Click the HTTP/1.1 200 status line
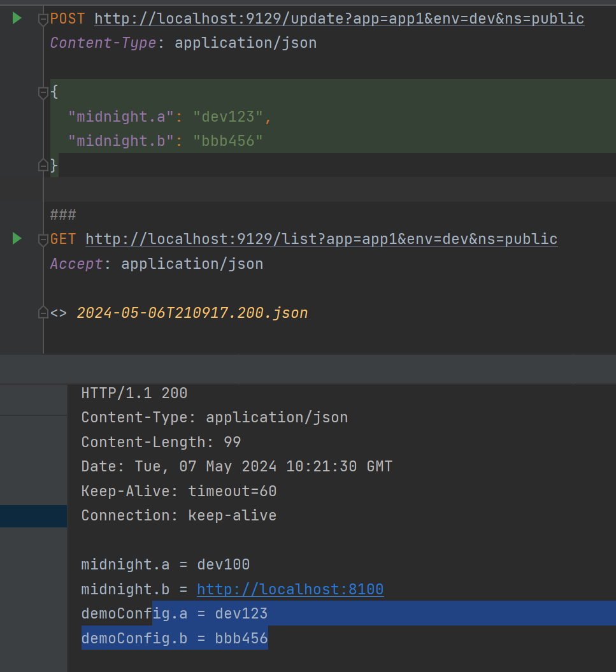616x672 pixels. (134, 393)
